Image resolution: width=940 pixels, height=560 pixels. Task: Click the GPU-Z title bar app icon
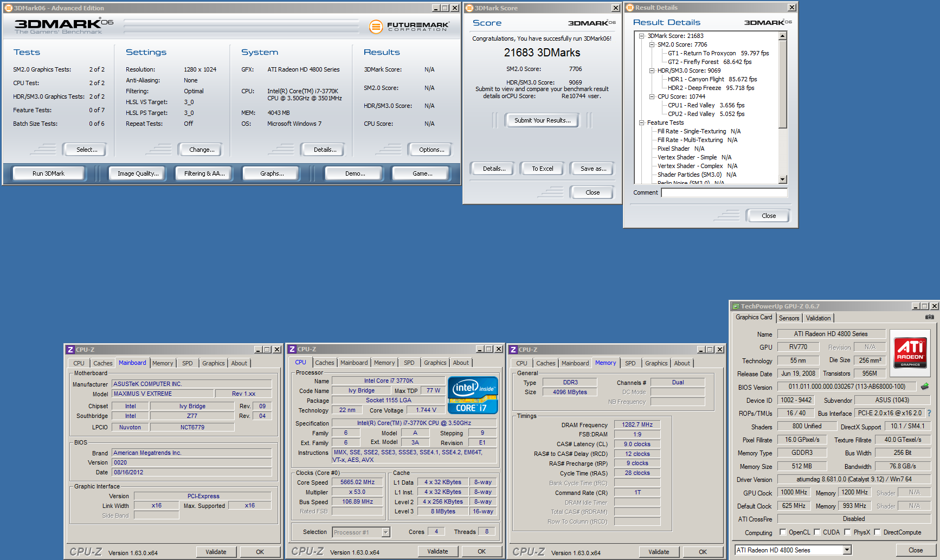point(735,306)
